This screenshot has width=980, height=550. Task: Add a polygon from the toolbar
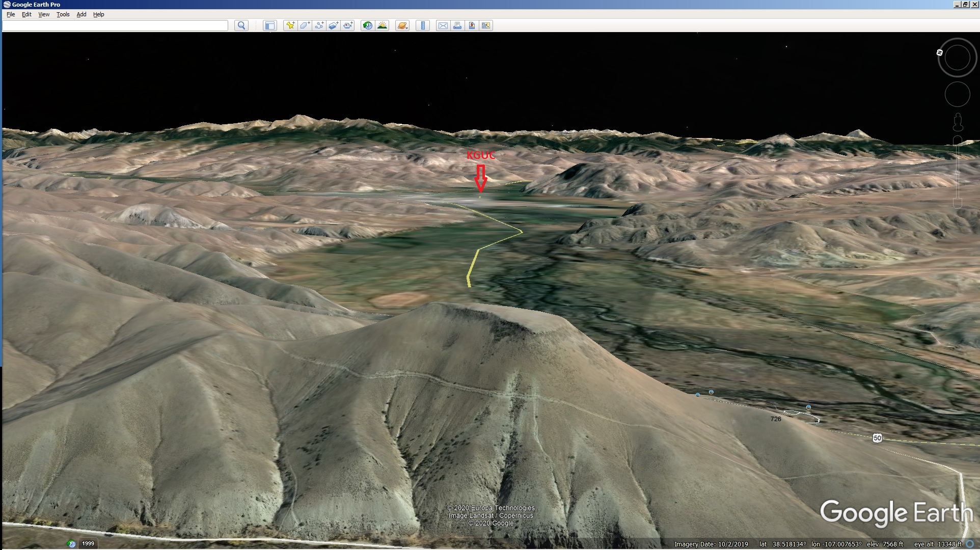click(x=305, y=25)
